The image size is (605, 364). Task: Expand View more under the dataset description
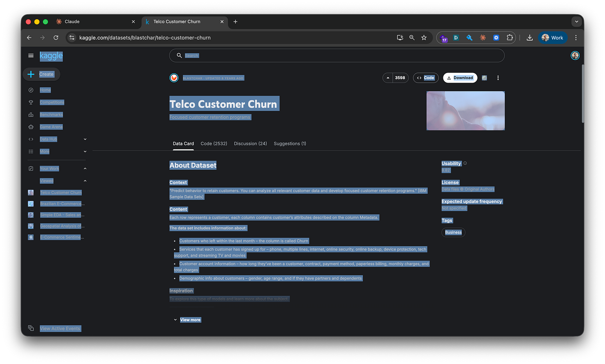click(x=190, y=320)
